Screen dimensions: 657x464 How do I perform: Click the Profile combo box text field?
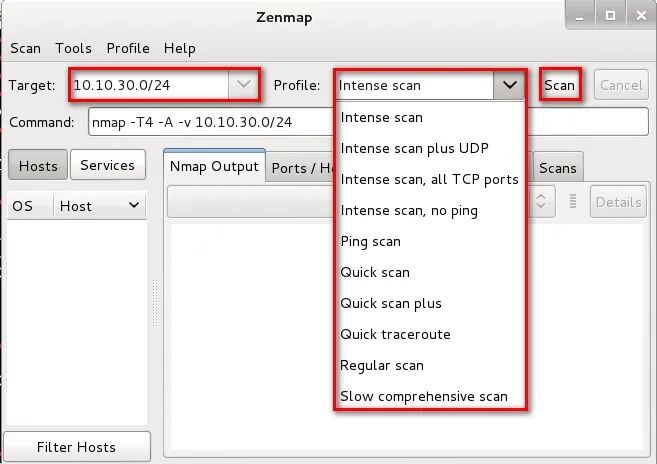pyautogui.click(x=414, y=85)
